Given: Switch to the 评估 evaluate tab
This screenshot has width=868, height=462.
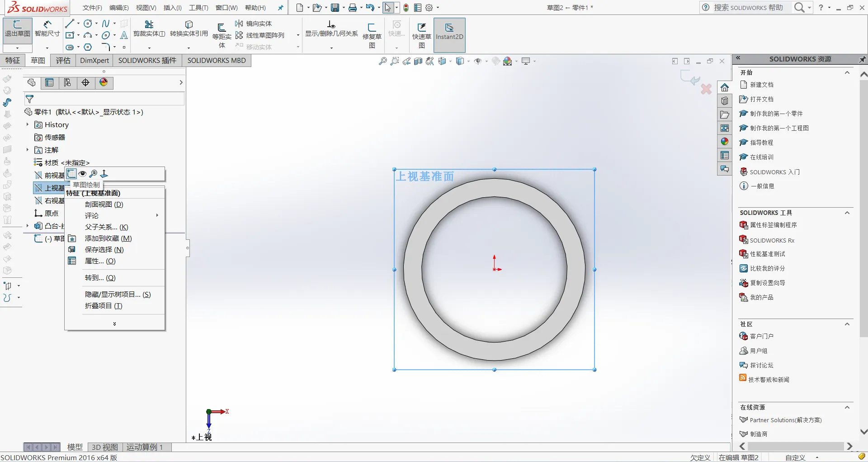Looking at the screenshot, I should point(63,61).
